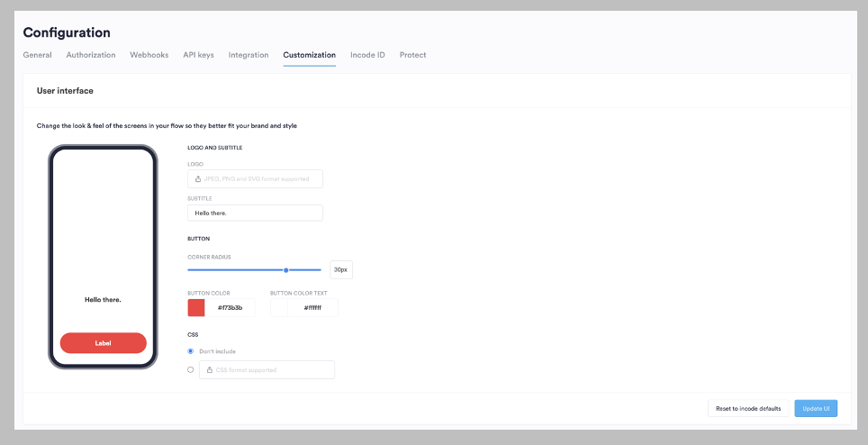Screen dimensions: 868x445
Task: Click the LOGO AND SUBTITLE heading
Action: [215, 148]
